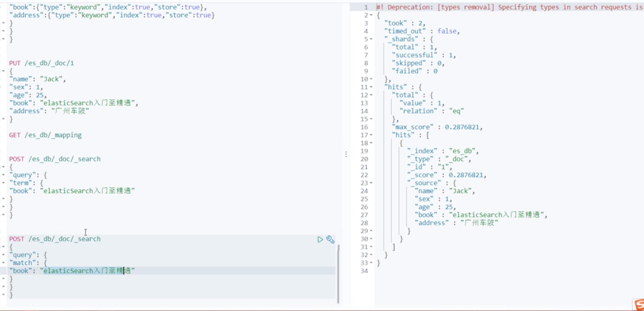This screenshot has width=644, height=311.
Task: Click the "address": "广州车陂" line in editor
Action: coord(49,111)
